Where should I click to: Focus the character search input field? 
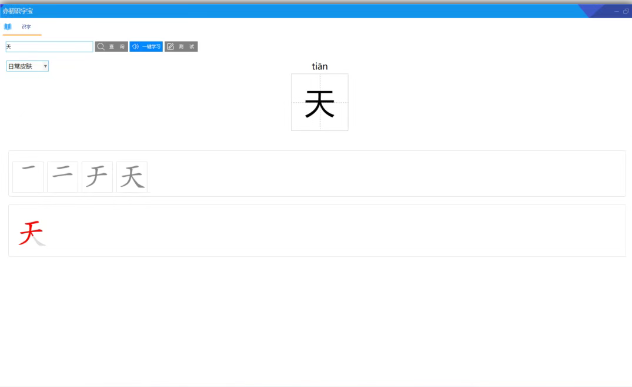(x=49, y=47)
